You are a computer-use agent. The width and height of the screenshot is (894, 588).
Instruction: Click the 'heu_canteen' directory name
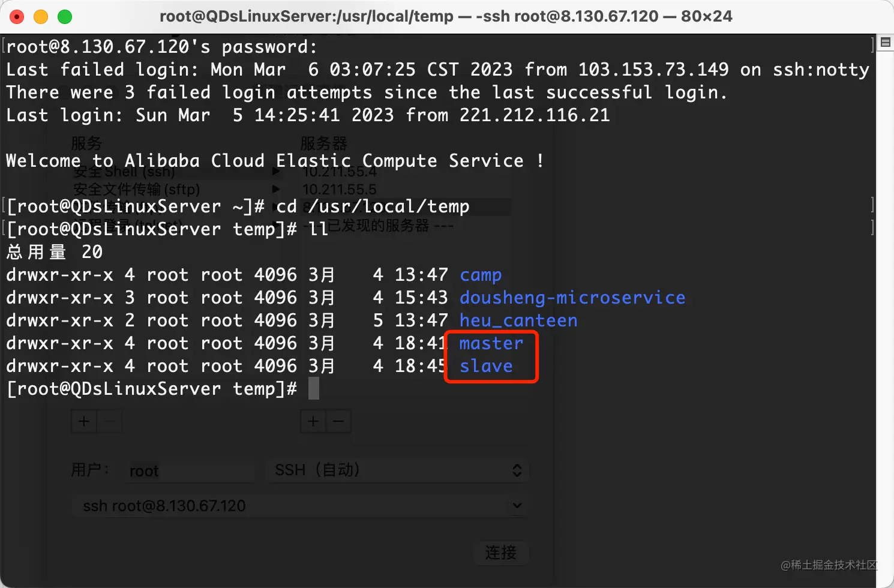tap(518, 320)
